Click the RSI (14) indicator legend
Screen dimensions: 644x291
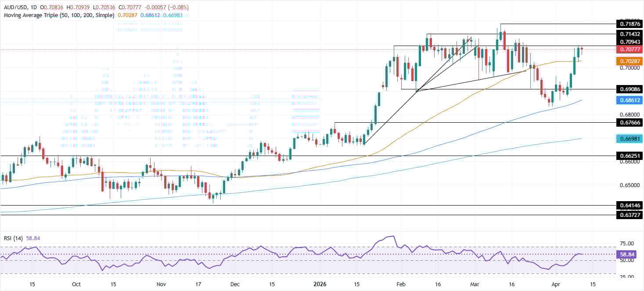[x=13, y=238]
